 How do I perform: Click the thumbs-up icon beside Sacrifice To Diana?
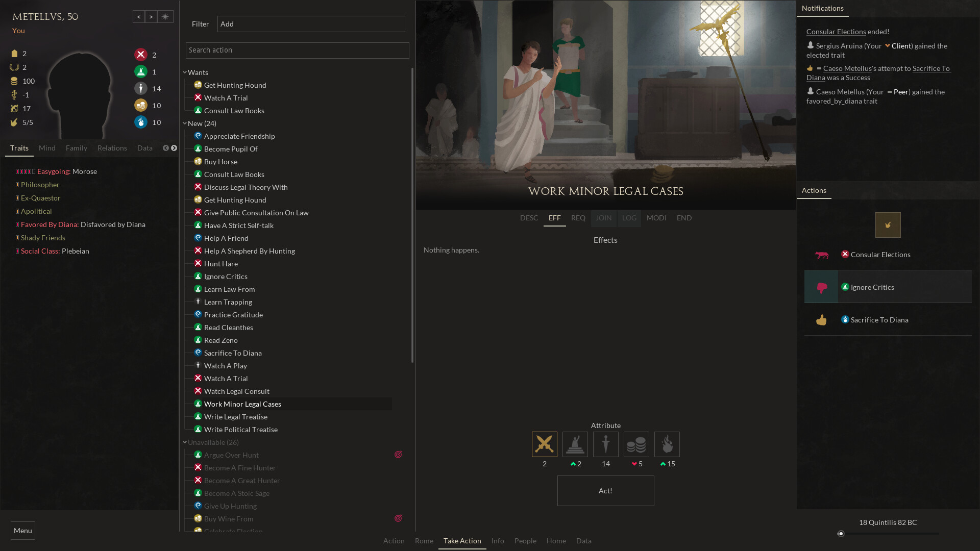tap(821, 320)
